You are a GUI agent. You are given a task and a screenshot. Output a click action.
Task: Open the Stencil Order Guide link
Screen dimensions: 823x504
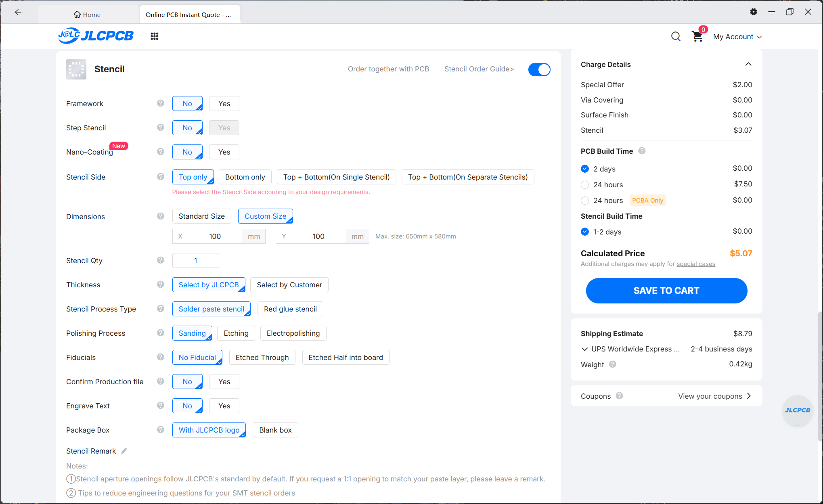(x=479, y=69)
